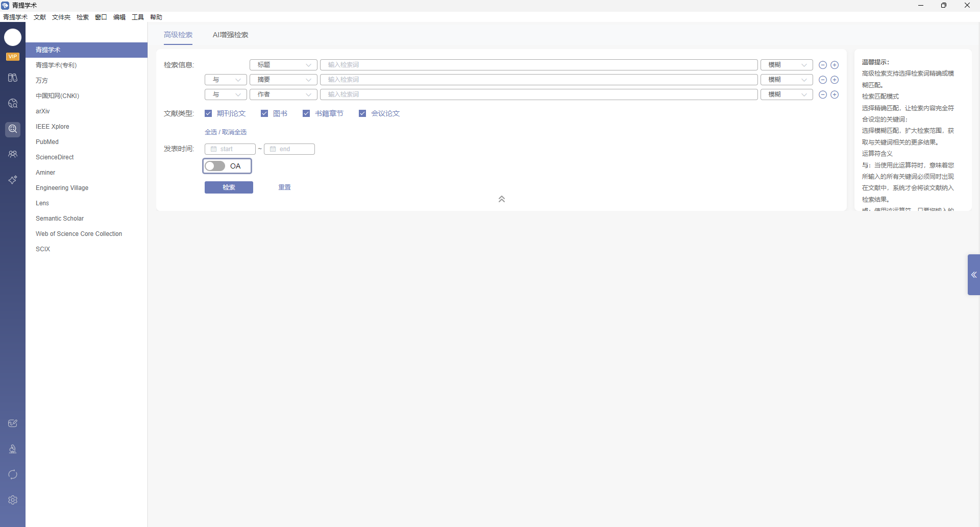980x527 pixels.
Task: Open the user avatar profile
Action: 13,37
